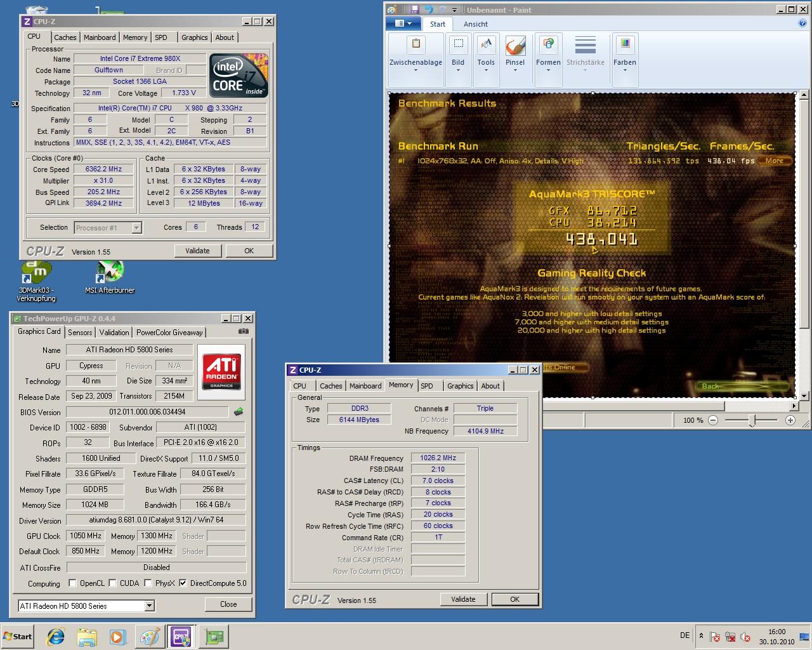Open the 3DMark03 desktop shortcut
This screenshot has height=650, width=812.
(36, 281)
